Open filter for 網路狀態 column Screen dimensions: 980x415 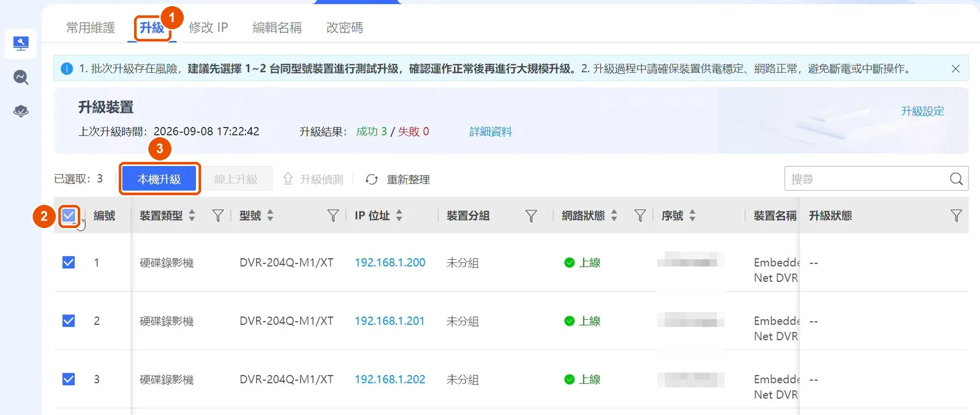(640, 216)
